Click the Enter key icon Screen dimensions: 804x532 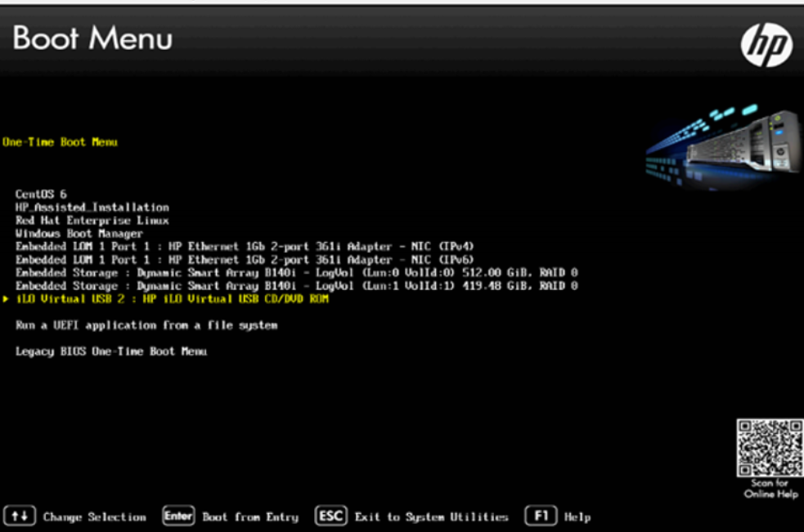[178, 516]
